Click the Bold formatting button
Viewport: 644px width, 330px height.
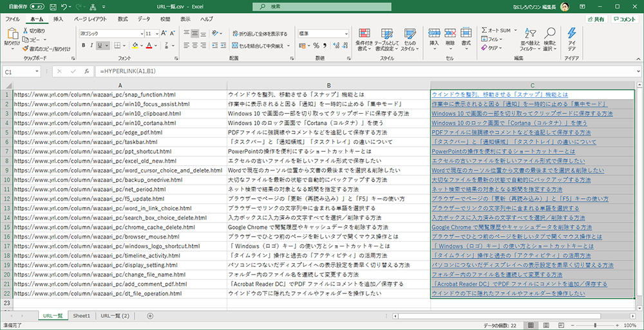click(83, 46)
